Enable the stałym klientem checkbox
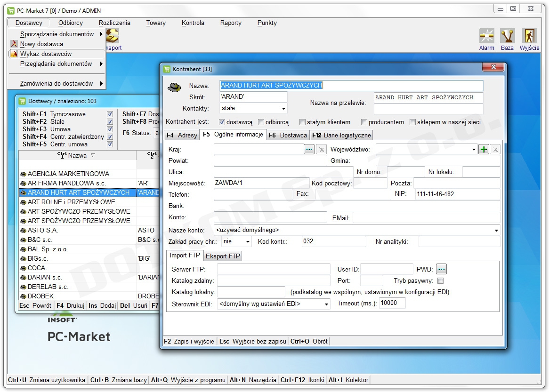Screen dimensions: 549x392 tap(302, 122)
